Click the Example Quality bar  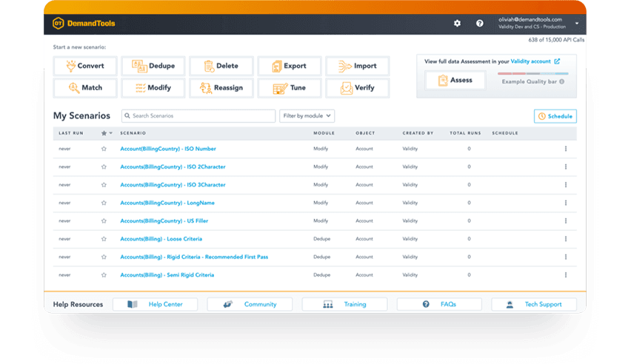tap(532, 73)
